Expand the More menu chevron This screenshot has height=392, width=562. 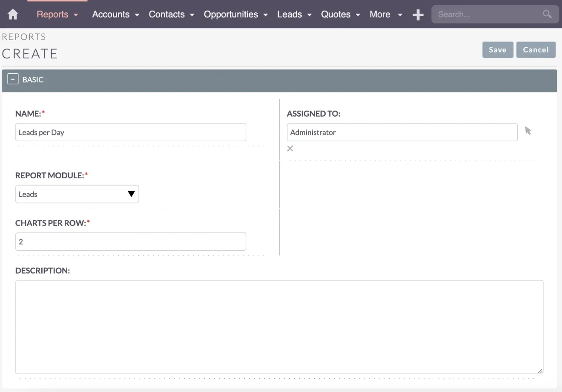[x=400, y=14]
